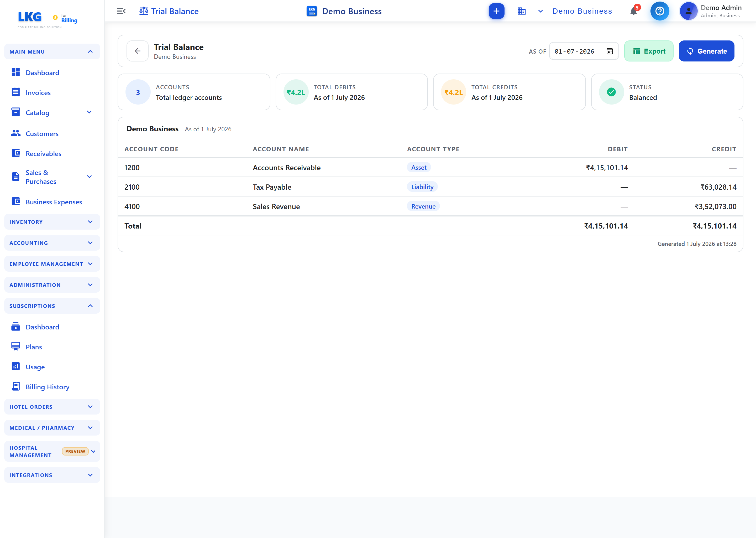Open the help question mark button
The width and height of the screenshot is (756, 538).
coord(659,11)
